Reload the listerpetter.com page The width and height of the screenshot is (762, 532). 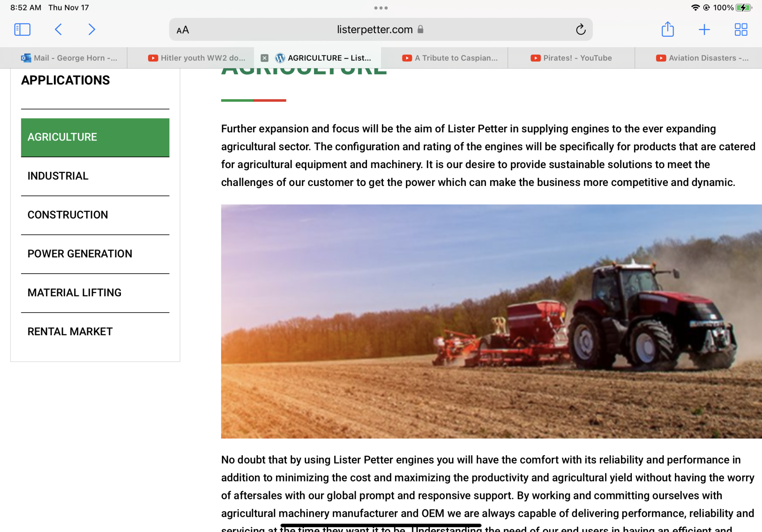[x=580, y=29]
